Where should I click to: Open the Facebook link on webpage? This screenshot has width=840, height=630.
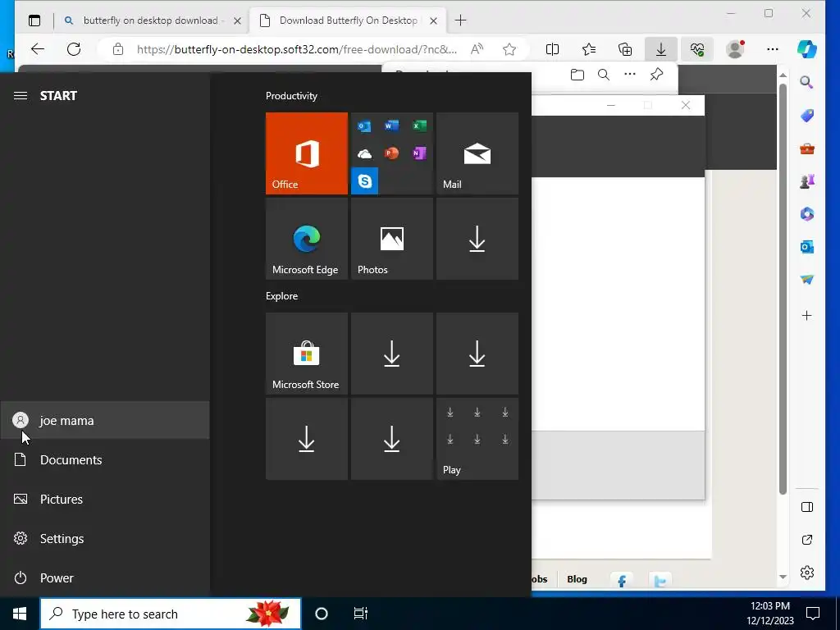coord(622,580)
